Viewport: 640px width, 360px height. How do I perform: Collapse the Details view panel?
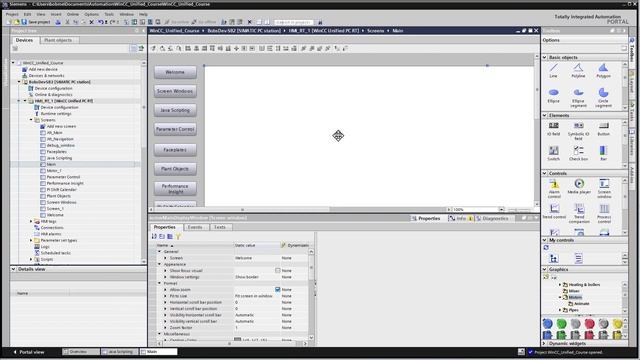tap(13, 269)
